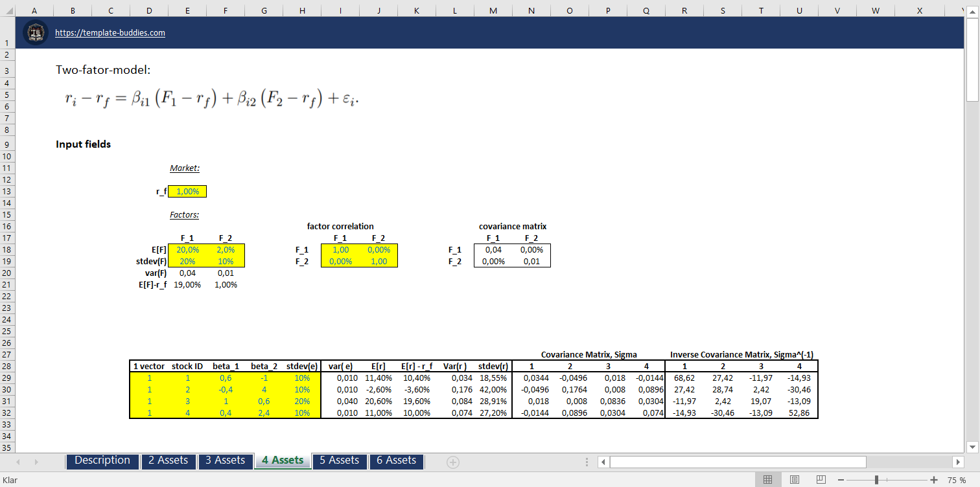Select Page Layout view icon
Image resolution: width=980 pixels, height=487 pixels.
click(794, 479)
